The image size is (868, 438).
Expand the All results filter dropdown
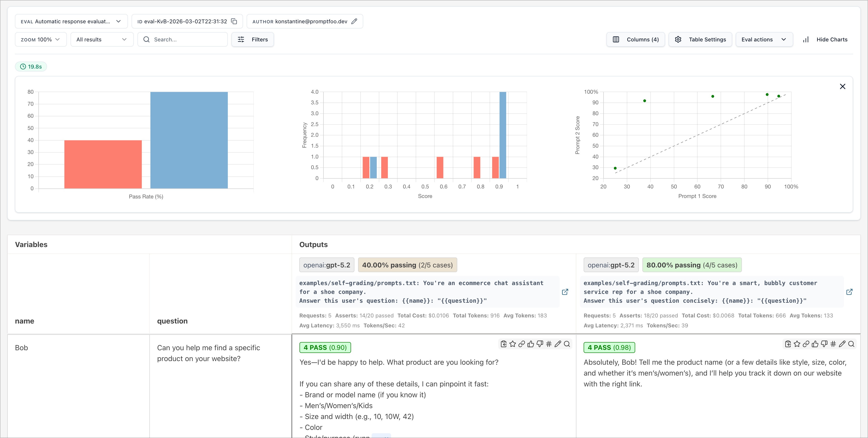point(102,39)
